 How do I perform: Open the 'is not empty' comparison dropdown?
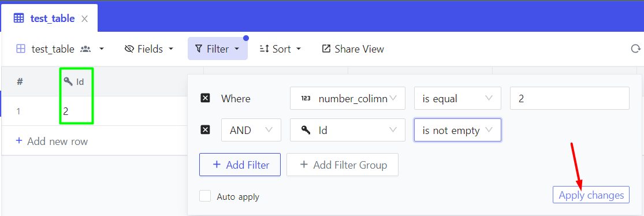point(457,130)
